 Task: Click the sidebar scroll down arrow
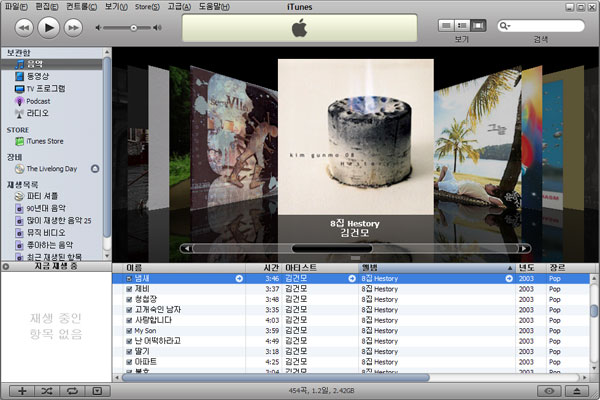[x=107, y=256]
